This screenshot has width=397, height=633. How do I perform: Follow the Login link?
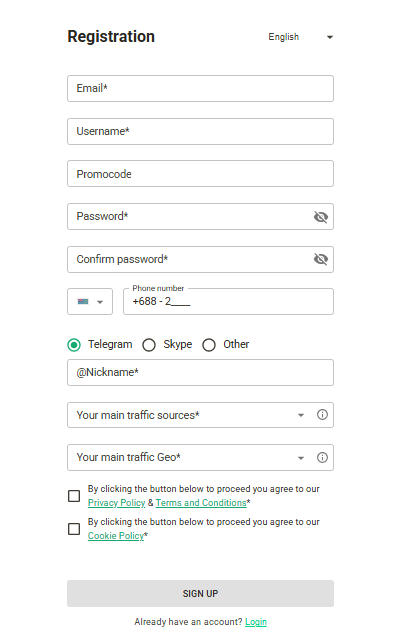(256, 622)
